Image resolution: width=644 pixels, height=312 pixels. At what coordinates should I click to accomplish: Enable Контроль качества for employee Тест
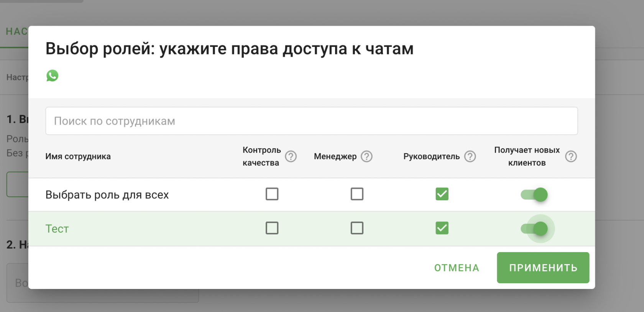click(272, 228)
